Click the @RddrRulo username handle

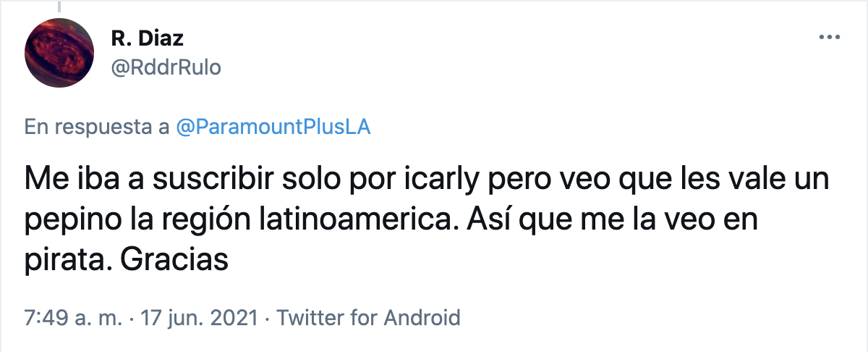(x=165, y=67)
